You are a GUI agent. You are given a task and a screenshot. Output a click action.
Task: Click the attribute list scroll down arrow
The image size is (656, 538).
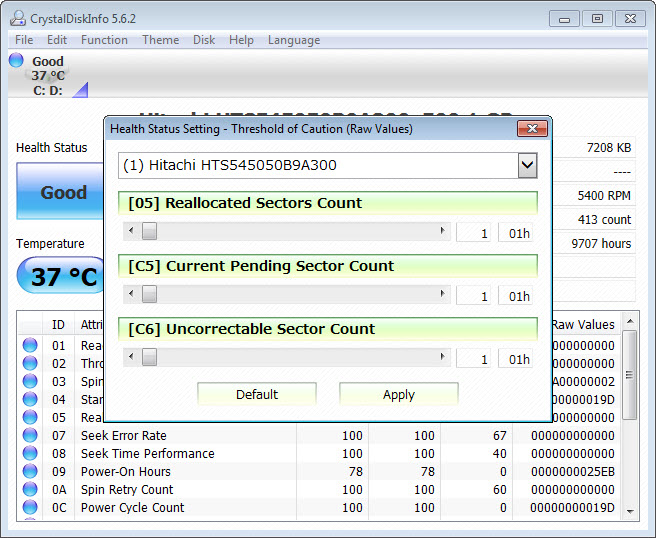point(630,511)
